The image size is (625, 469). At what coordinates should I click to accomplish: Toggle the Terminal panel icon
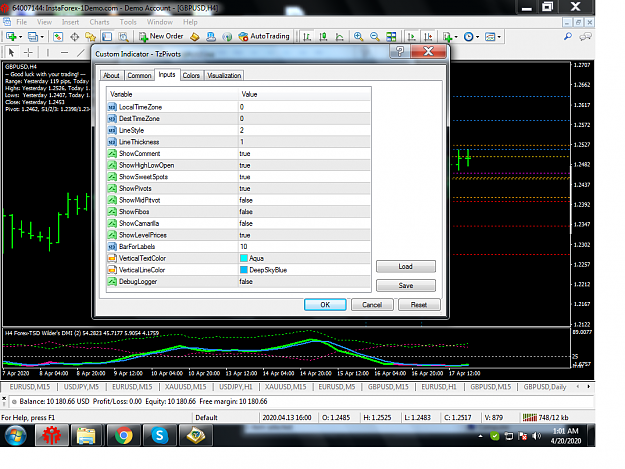pyautogui.click(x=107, y=37)
